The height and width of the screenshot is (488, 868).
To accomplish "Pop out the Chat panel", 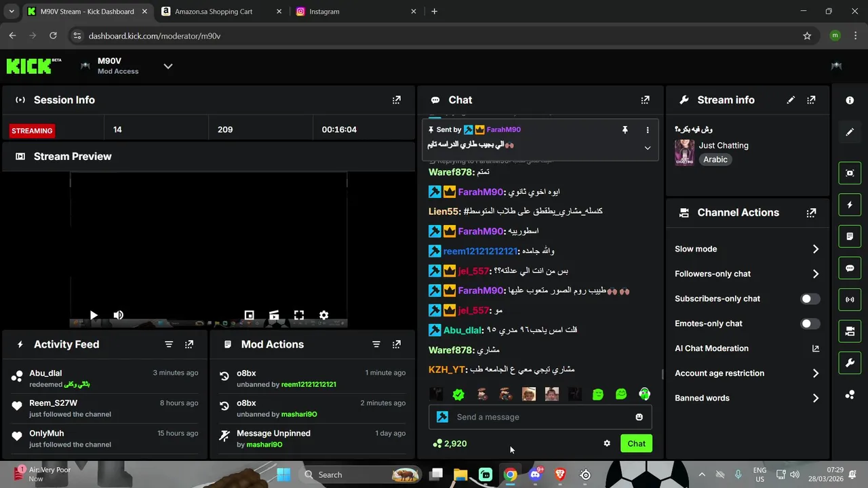I will (x=646, y=100).
